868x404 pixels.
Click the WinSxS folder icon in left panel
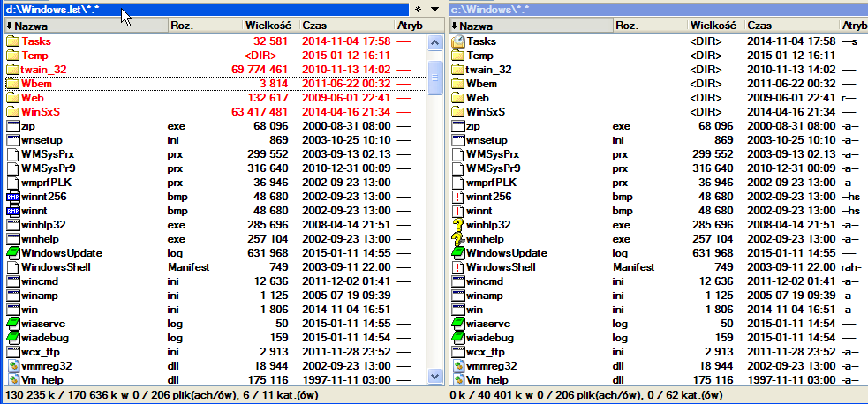click(12, 112)
